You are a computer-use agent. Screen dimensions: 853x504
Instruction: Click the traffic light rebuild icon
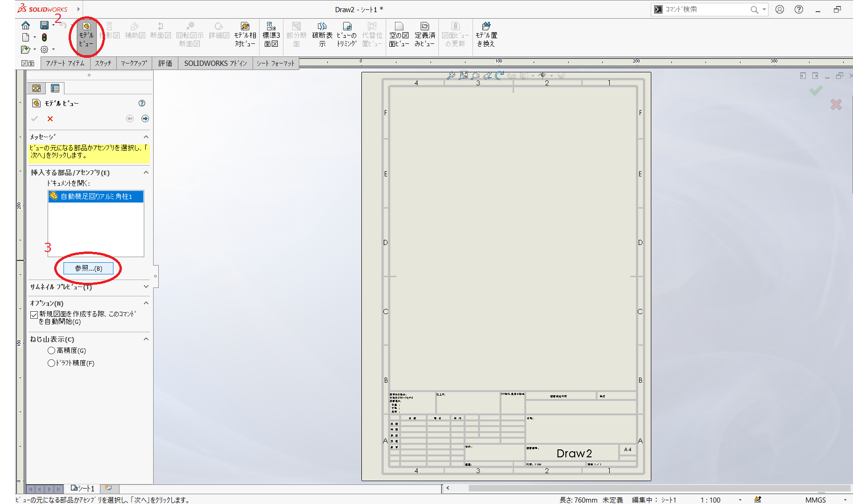click(44, 37)
